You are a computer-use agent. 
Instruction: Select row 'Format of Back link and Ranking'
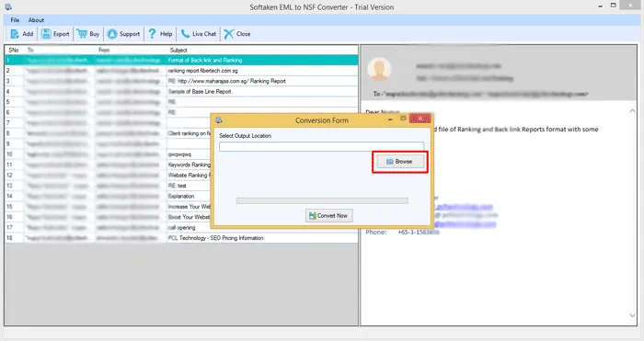coord(181,61)
